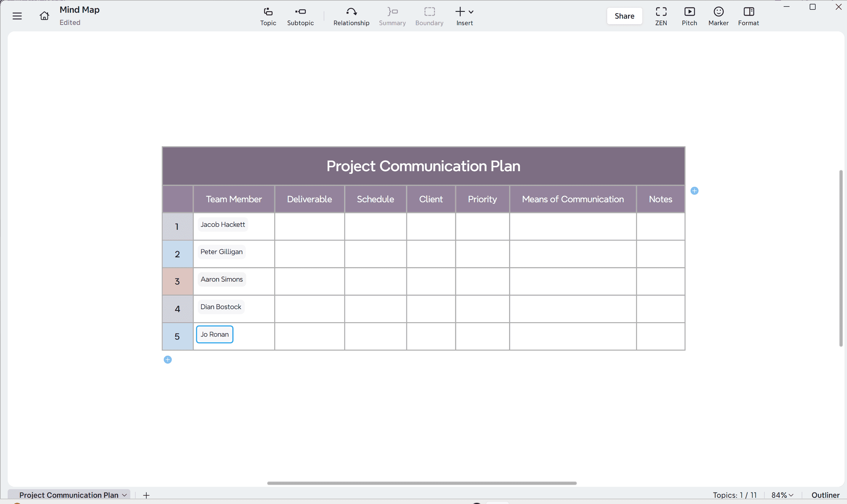Select the Subtopic tool

(x=300, y=16)
